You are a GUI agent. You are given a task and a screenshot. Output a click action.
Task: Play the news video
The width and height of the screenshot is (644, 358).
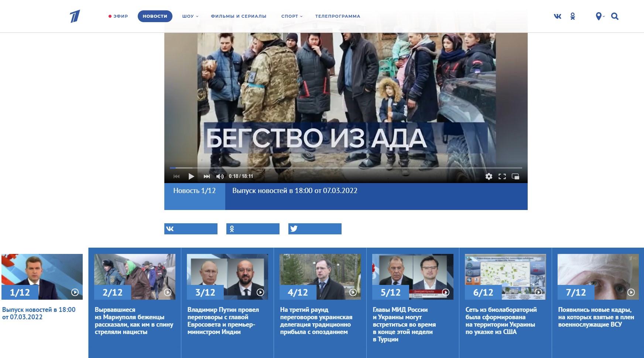click(191, 176)
